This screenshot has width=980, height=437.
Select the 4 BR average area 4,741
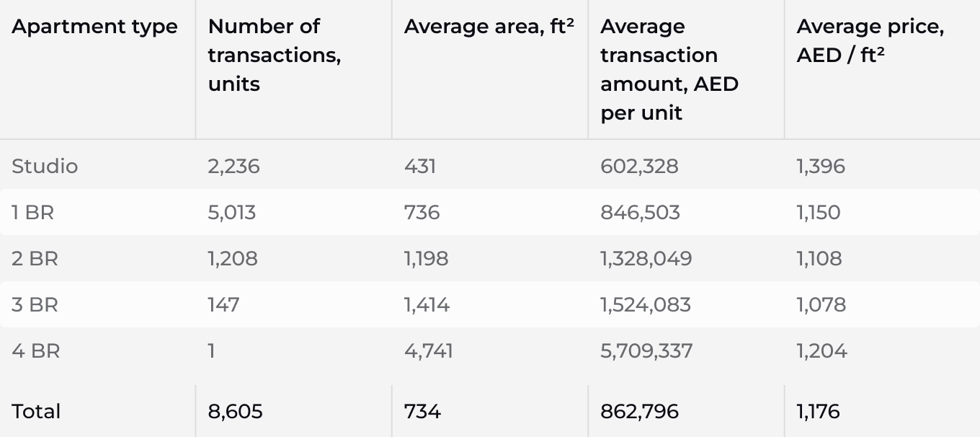(x=428, y=351)
